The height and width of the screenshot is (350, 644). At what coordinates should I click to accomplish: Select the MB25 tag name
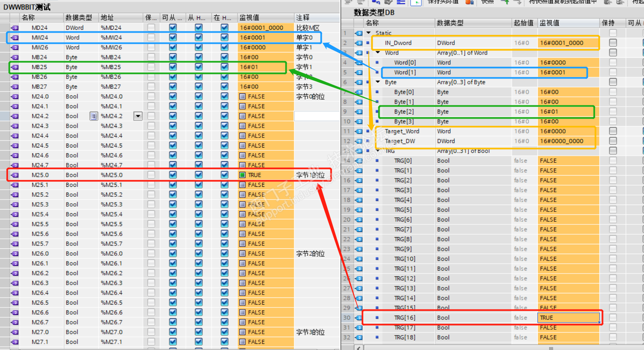39,67
